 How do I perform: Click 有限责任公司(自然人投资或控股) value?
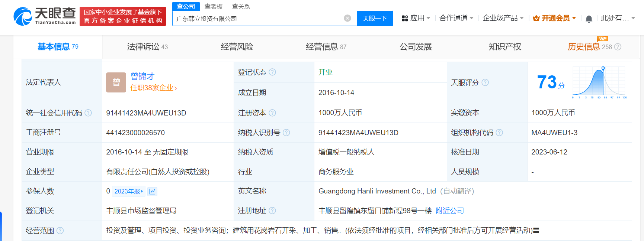158,172
